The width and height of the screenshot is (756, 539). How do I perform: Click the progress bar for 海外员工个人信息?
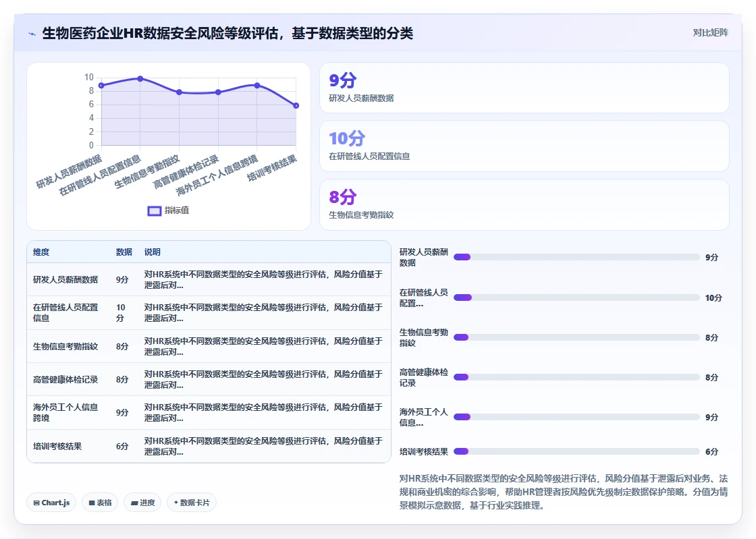click(576, 417)
